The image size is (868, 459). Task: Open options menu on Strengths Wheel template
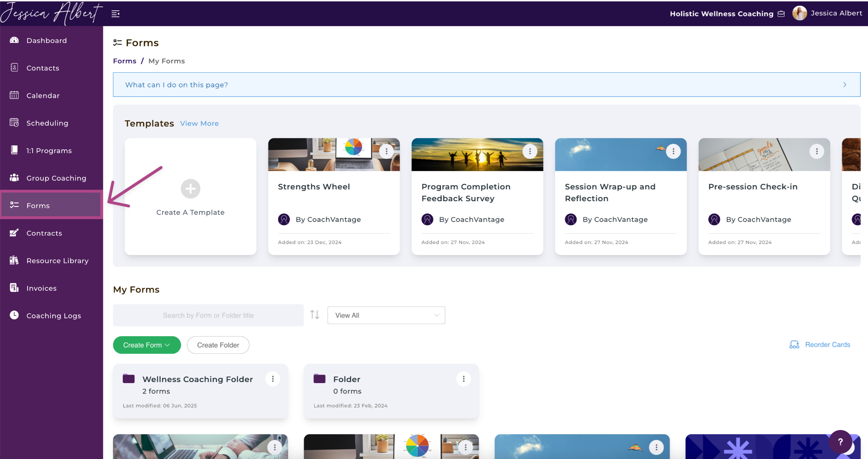386,151
